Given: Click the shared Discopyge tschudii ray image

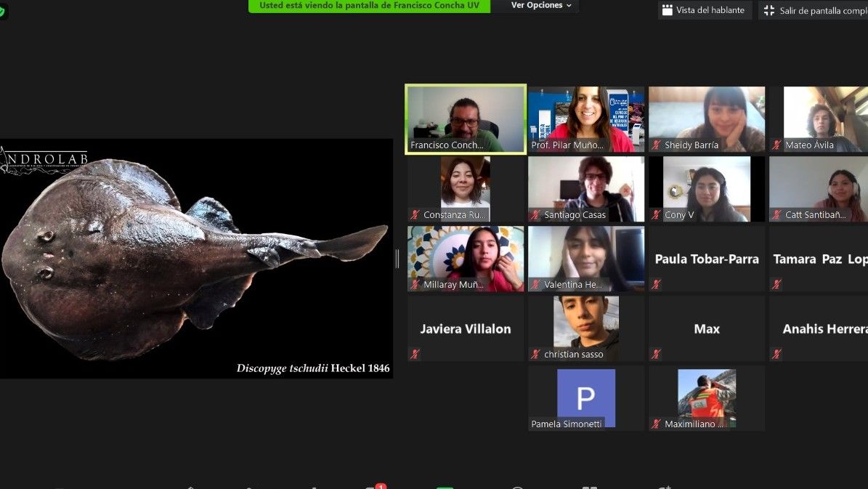Looking at the screenshot, I should (x=196, y=258).
